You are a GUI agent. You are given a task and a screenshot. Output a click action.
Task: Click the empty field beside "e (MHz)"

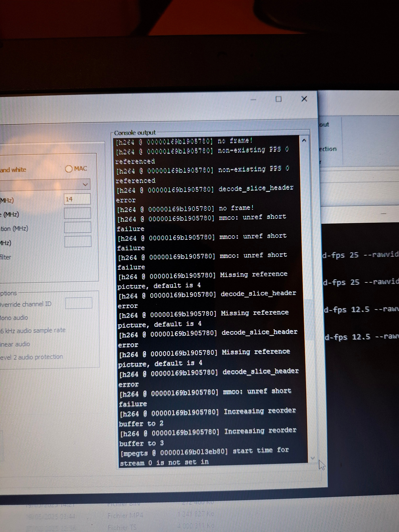click(77, 213)
